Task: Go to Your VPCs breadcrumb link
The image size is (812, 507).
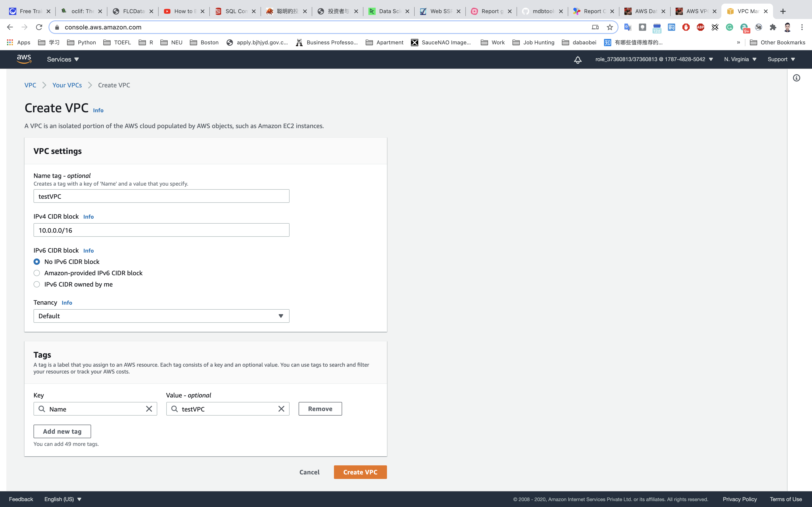Action: click(x=67, y=85)
